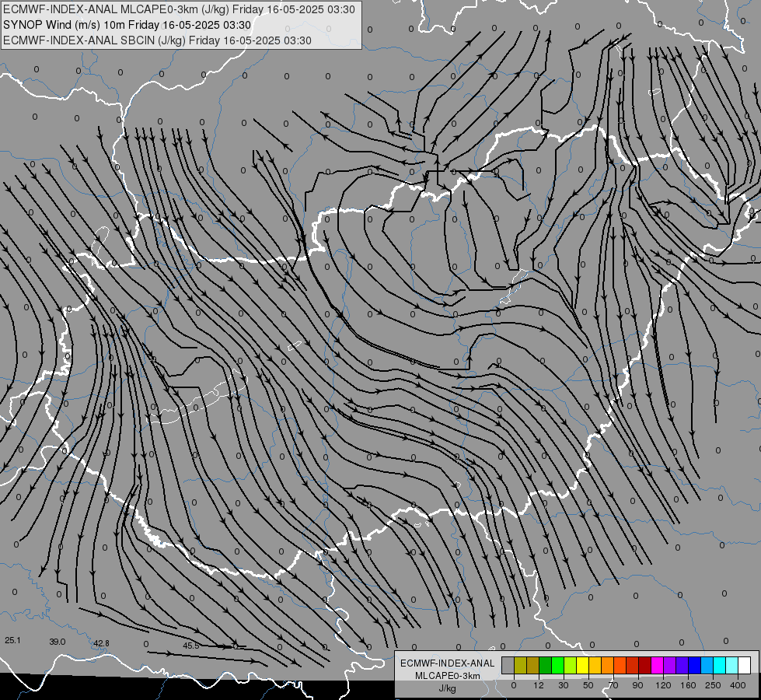Select the magenta legend swatch
Screen dimensions: 761x700
pyautogui.click(x=658, y=665)
